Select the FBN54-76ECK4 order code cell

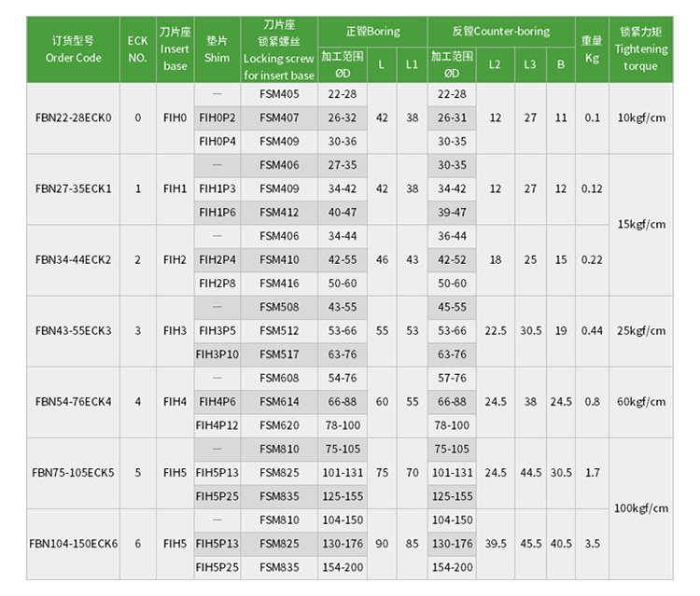point(73,402)
